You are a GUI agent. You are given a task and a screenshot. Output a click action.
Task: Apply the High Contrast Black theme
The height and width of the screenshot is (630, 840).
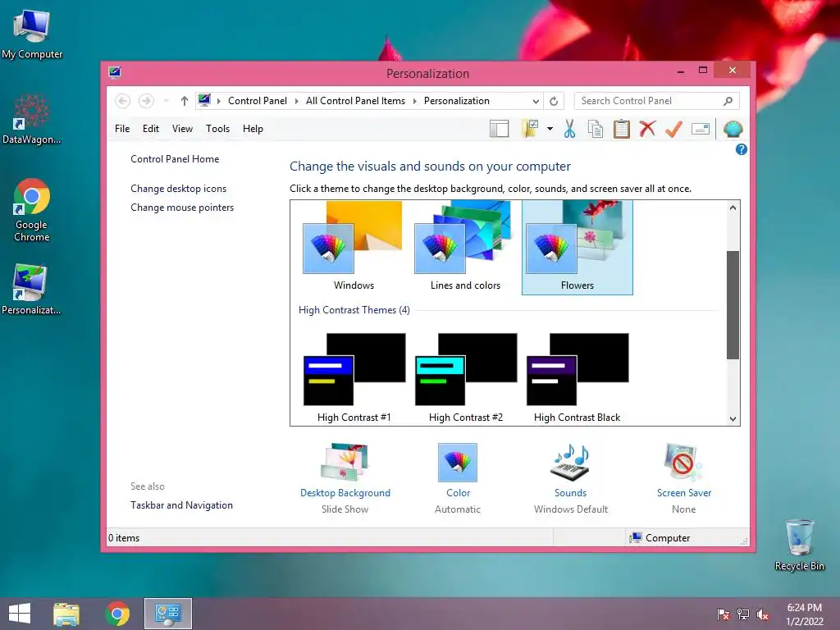tap(577, 377)
